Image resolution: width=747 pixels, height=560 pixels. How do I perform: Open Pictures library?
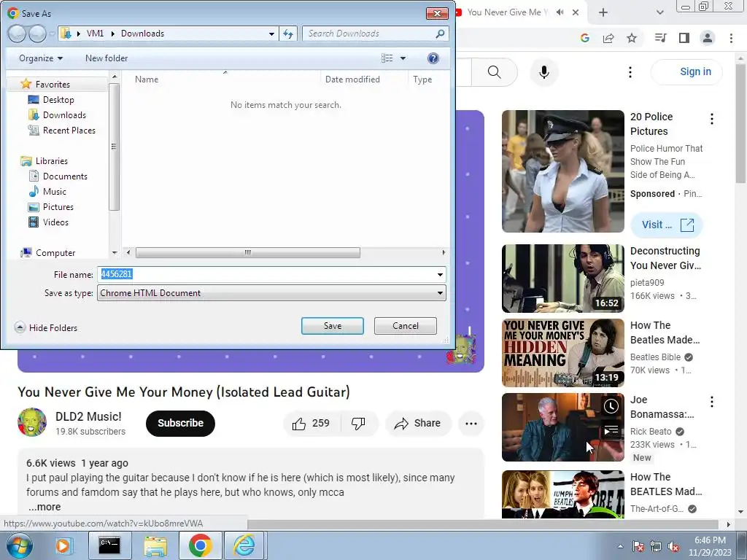[58, 206]
